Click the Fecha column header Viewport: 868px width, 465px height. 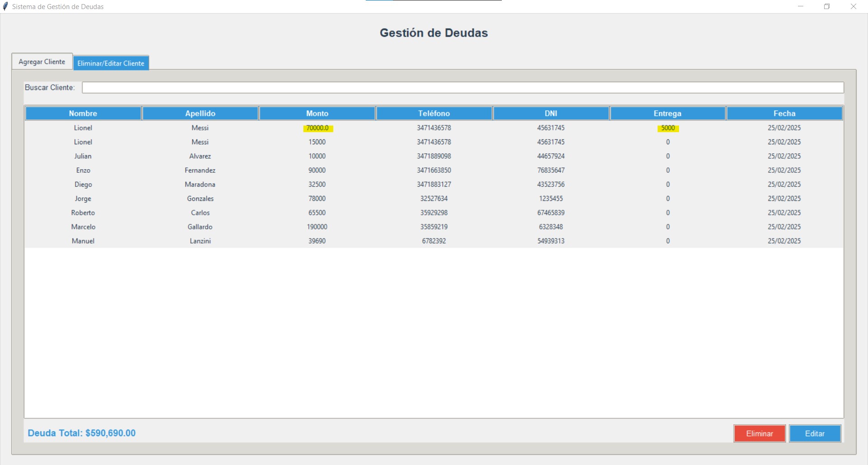coord(784,114)
